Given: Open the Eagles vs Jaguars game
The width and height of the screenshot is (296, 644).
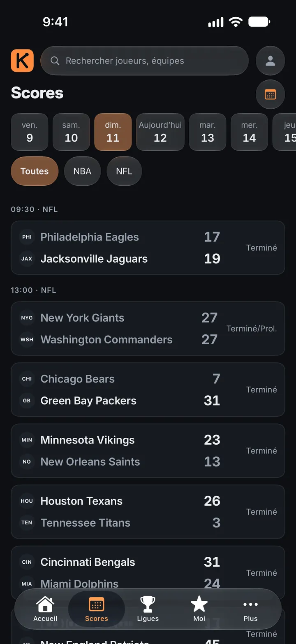Looking at the screenshot, I should (148, 248).
